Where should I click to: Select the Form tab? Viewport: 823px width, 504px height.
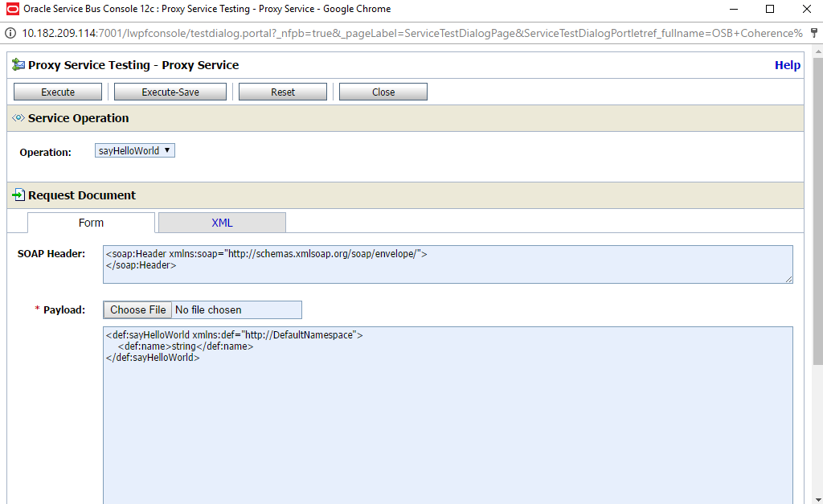92,223
